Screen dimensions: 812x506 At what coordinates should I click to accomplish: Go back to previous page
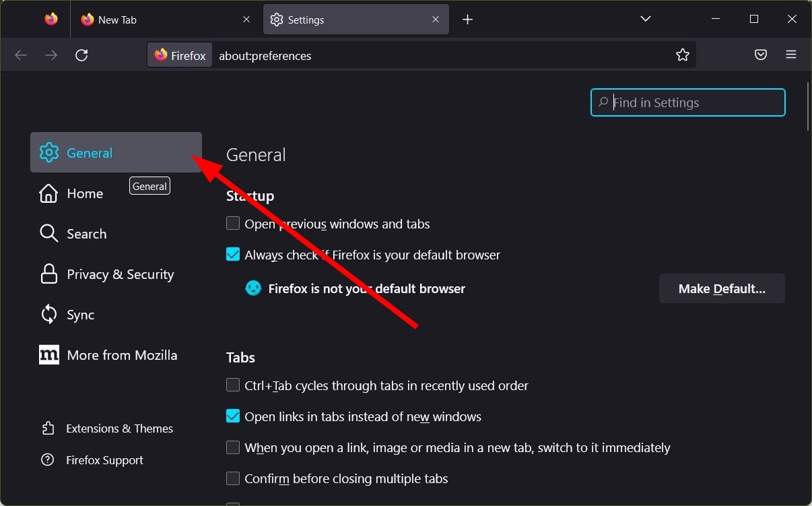[21, 55]
